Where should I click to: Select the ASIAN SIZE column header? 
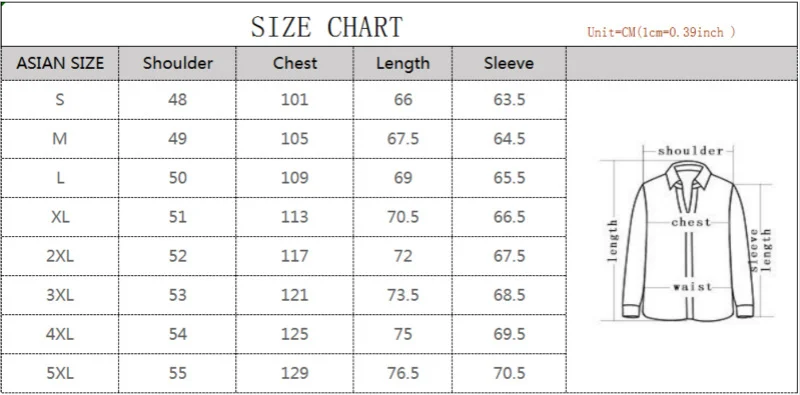60,63
